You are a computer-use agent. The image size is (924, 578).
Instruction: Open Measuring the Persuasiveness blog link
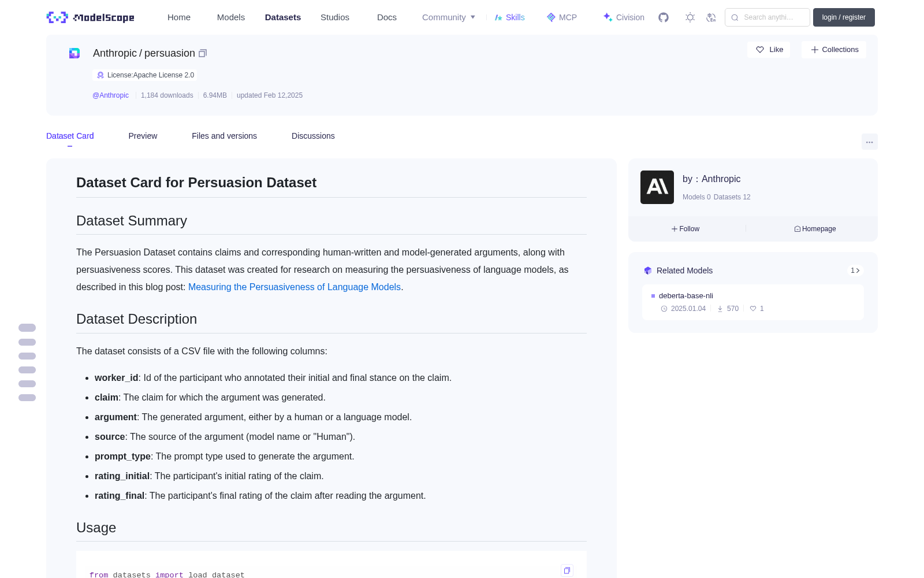(295, 287)
